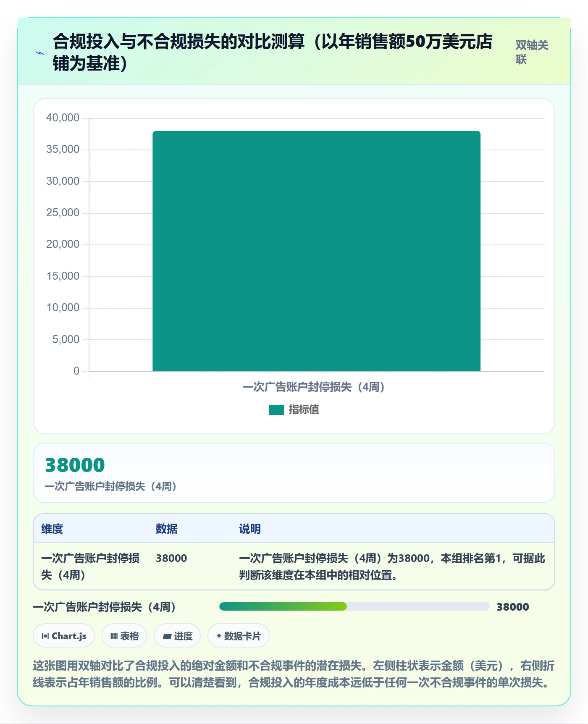Click the teal bar in the chart
588x724 pixels.
point(316,251)
